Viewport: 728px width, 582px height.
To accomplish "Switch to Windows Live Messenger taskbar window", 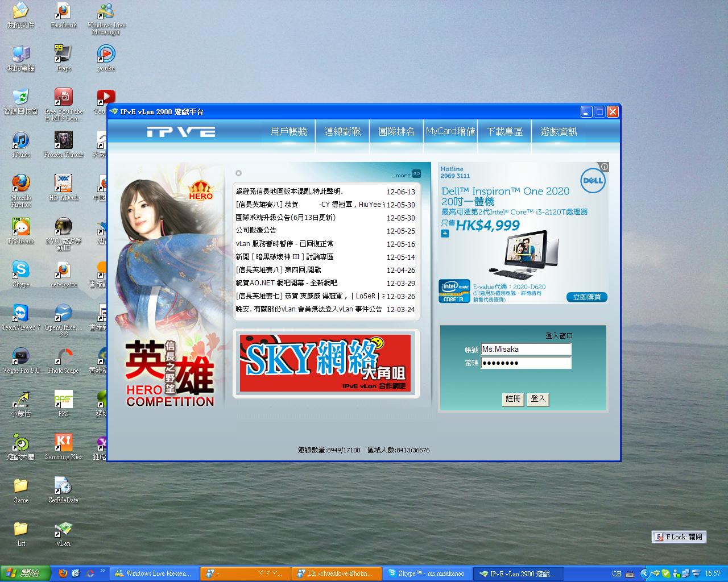I will tap(155, 574).
